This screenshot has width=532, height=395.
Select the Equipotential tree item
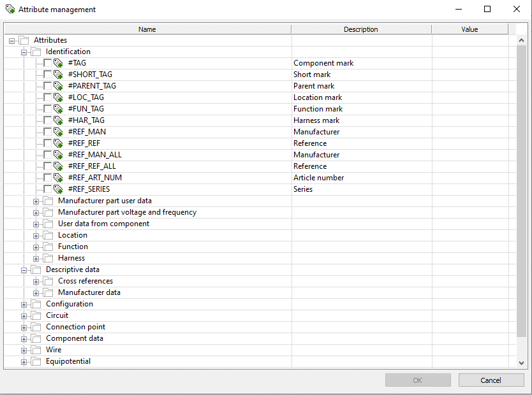pos(68,361)
